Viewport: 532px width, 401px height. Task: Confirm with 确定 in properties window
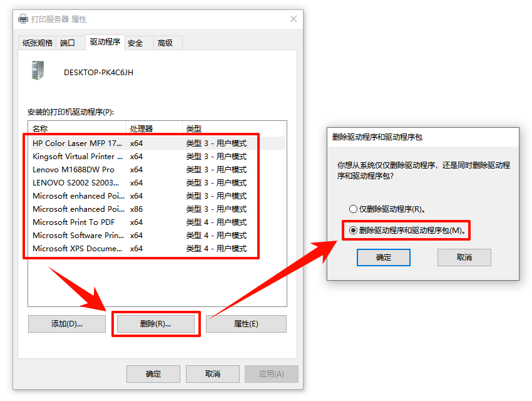pyautogui.click(x=153, y=374)
